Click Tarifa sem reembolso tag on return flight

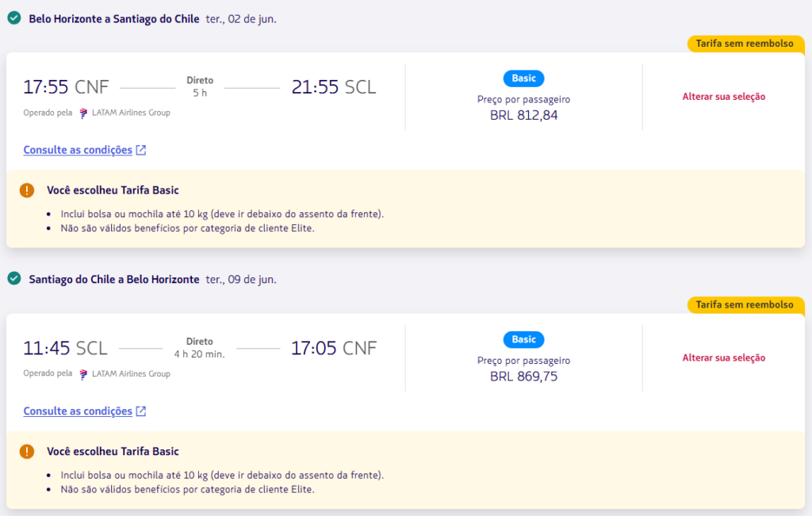745,305
